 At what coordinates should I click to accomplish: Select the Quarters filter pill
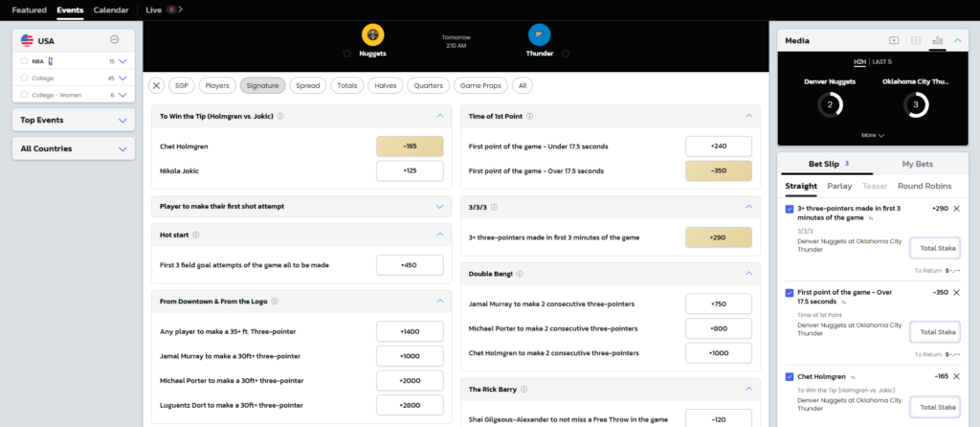pyautogui.click(x=428, y=85)
